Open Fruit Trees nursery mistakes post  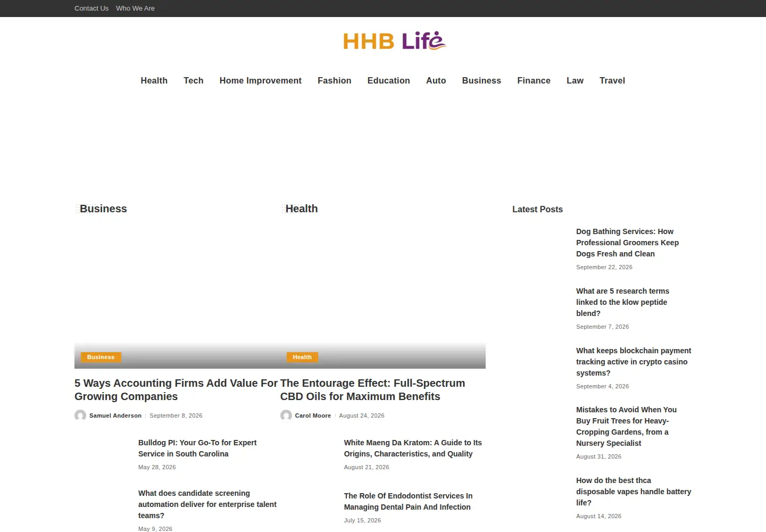coord(626,427)
